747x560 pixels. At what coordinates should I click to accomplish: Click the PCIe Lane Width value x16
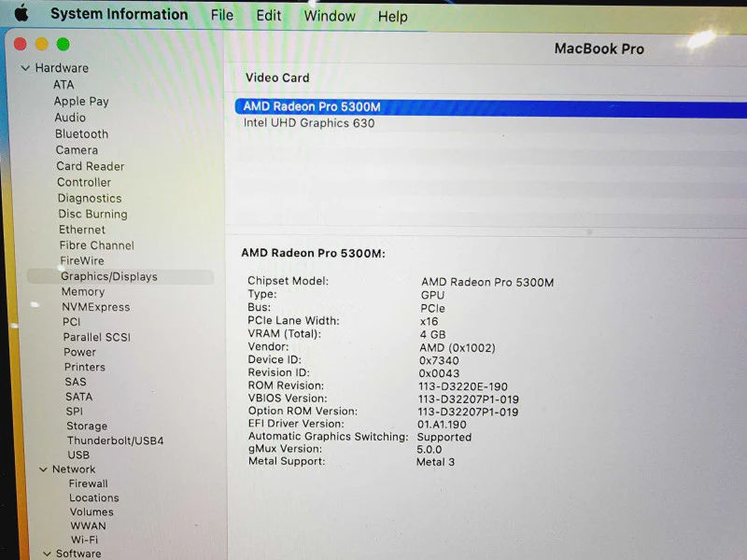tap(429, 322)
